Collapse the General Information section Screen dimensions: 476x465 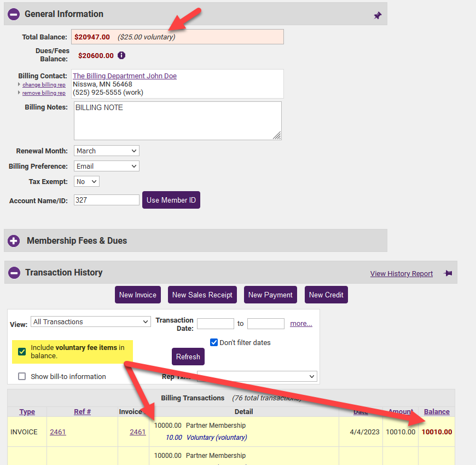(x=14, y=14)
